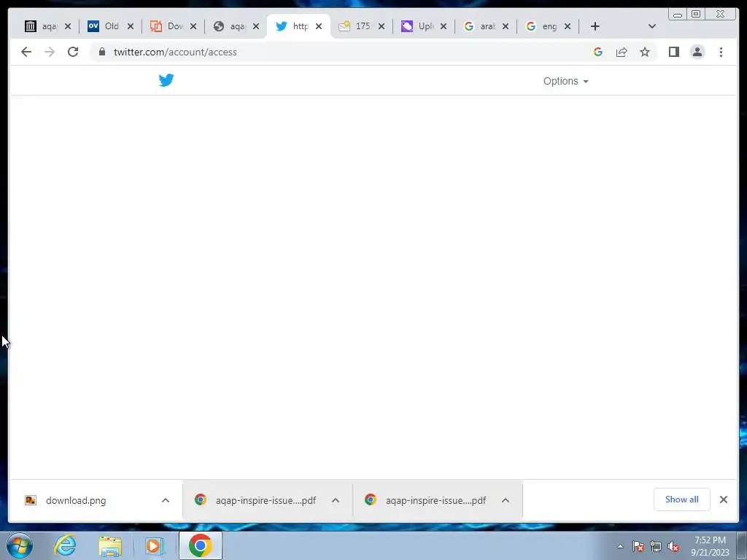
Task: Switch to the 'Upl' tab
Action: click(417, 26)
